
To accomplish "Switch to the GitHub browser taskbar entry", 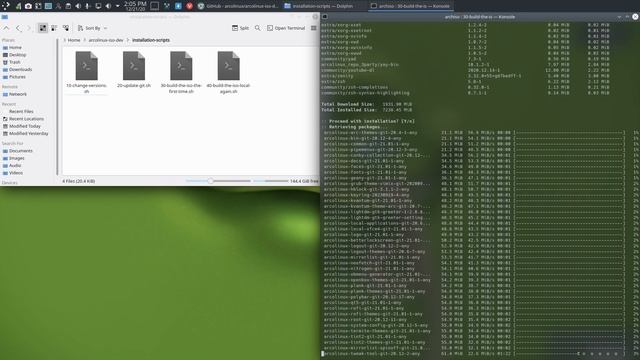I will coord(238,6).
